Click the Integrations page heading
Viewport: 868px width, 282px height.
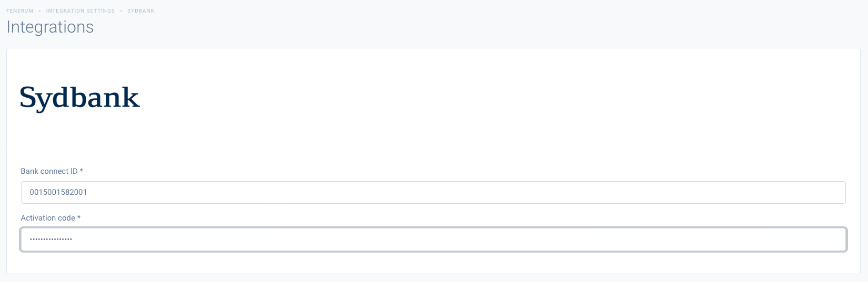click(x=50, y=27)
